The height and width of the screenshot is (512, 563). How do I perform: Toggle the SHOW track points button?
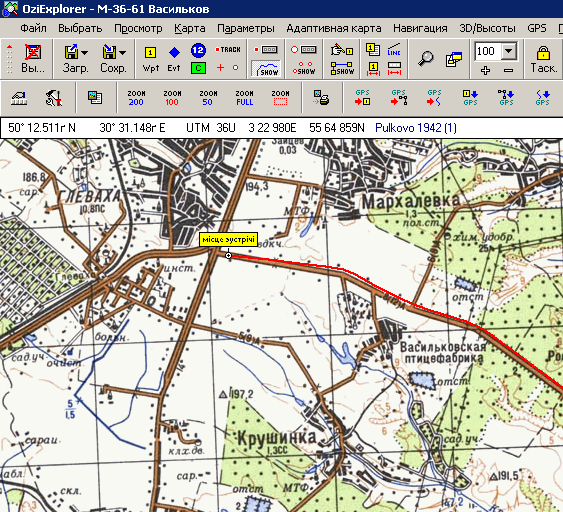(x=304, y=68)
